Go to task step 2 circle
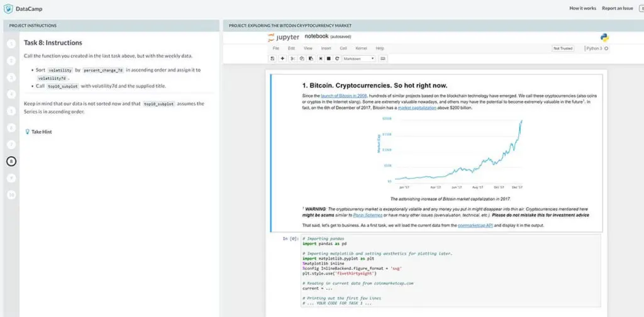Screen dimensions: 644x317 click(11, 61)
